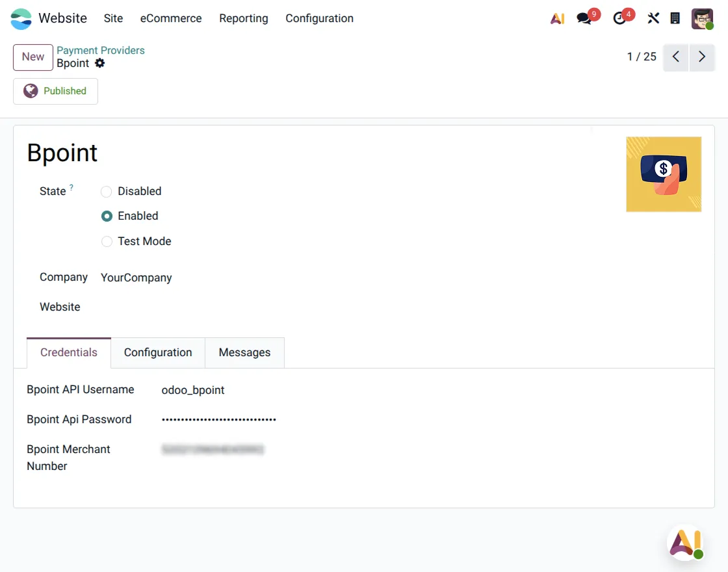Select the Test Mode state option
Image resolution: width=728 pixels, height=572 pixels.
(107, 241)
